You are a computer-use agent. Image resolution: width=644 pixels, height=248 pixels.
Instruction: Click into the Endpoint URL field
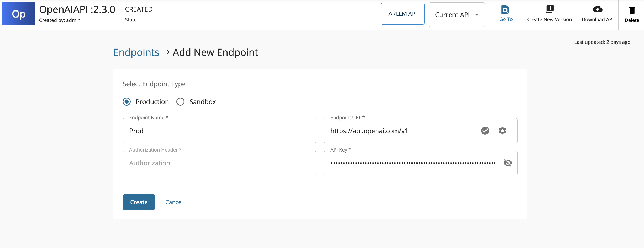(x=402, y=131)
